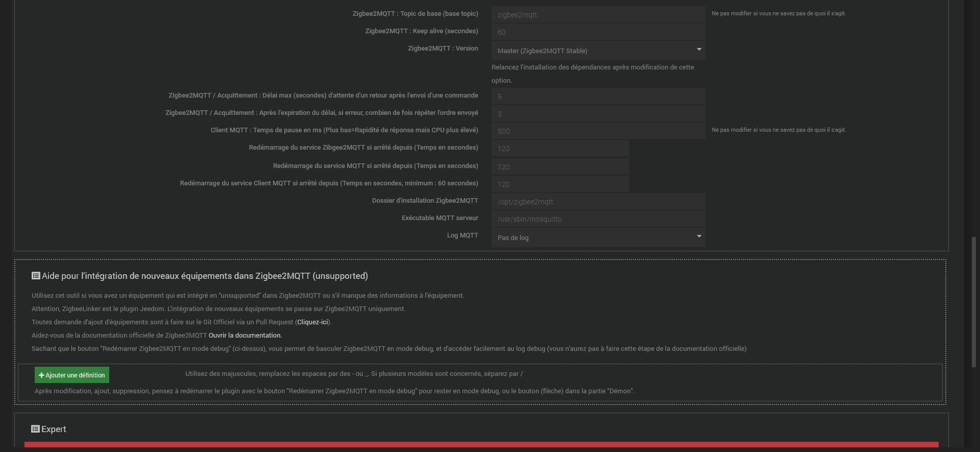
Task: Click the Ajouter une définition button
Action: click(72, 375)
